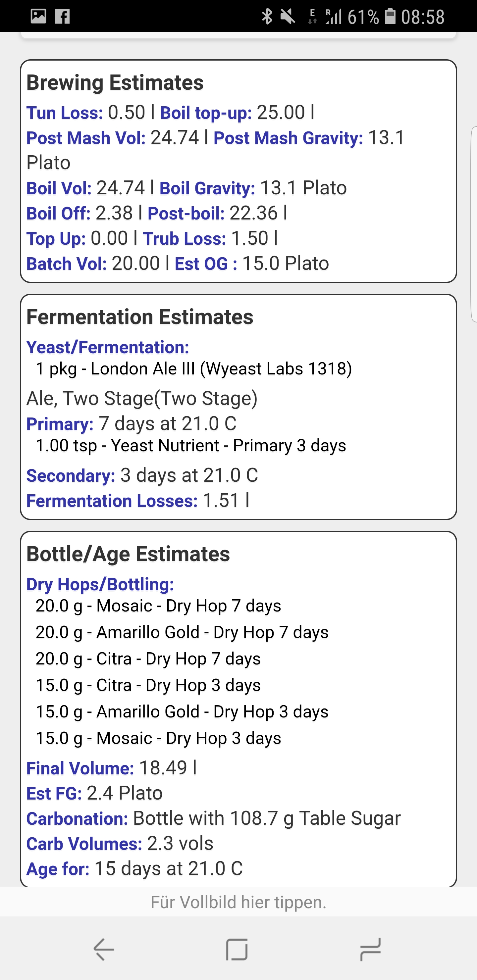This screenshot has width=477, height=980.
Task: Tap the Facebook notification icon
Action: pos(62,16)
